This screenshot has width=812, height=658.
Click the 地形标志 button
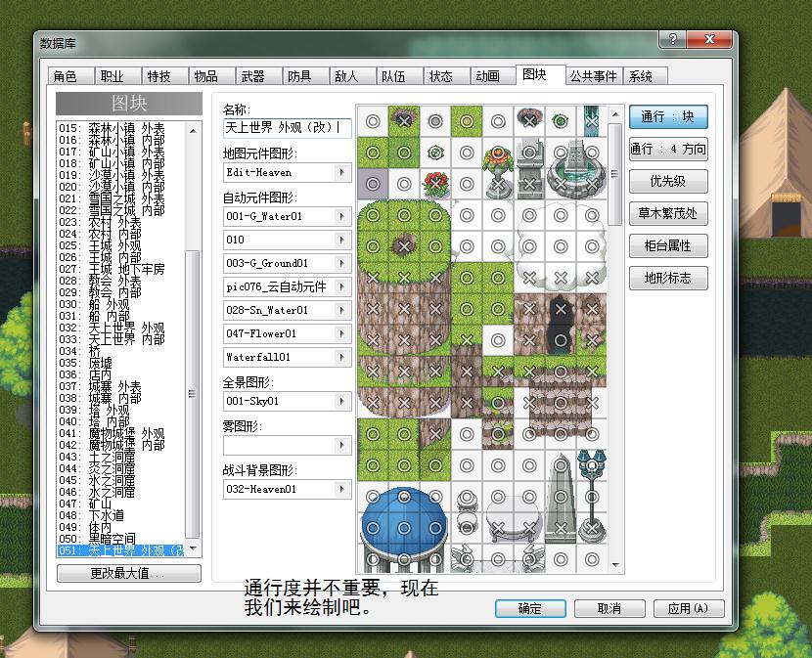[668, 278]
